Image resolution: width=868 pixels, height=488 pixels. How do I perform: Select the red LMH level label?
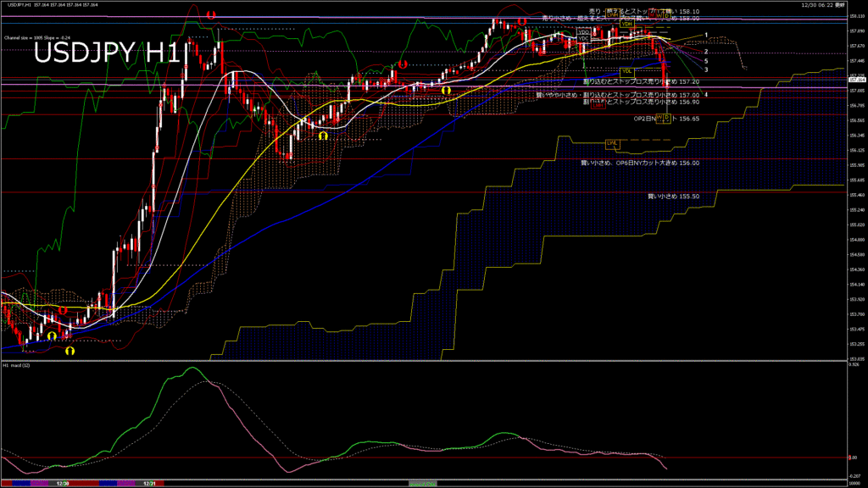[x=598, y=104]
